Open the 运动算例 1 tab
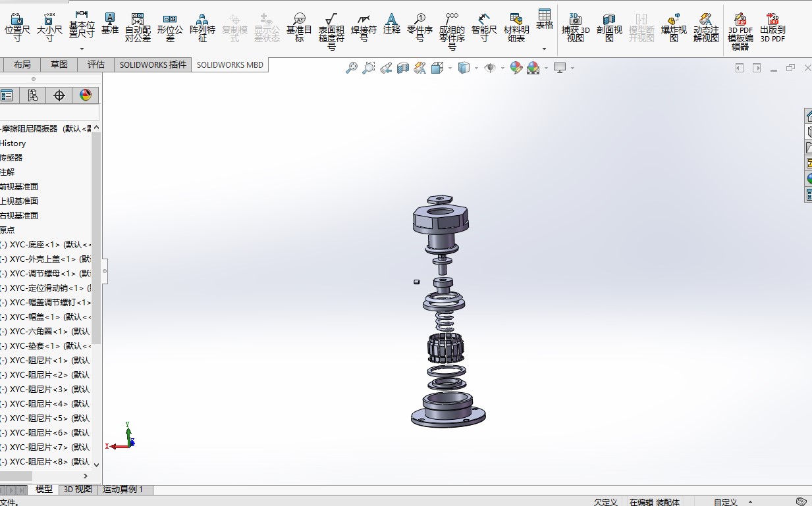The image size is (812, 506). point(124,490)
